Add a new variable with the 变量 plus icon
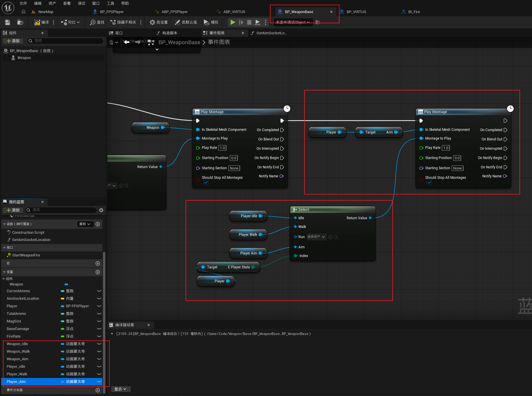The height and width of the screenshot is (396, 532). click(98, 272)
